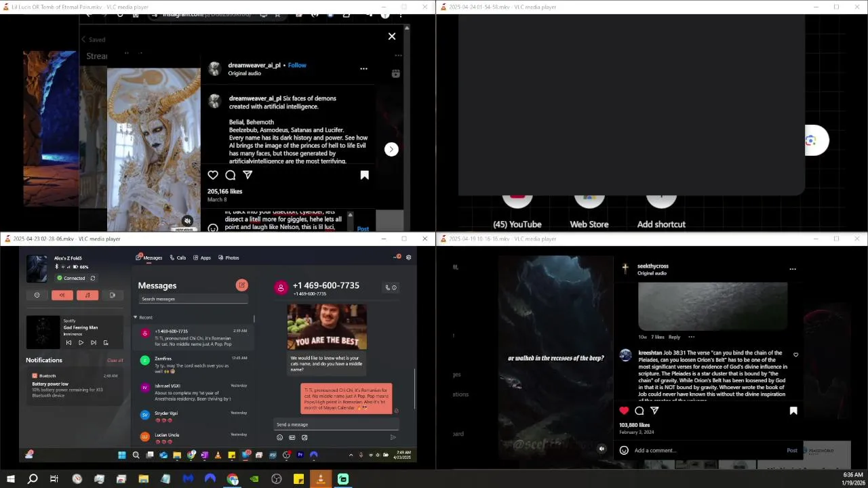The height and width of the screenshot is (488, 868).
Task: Share the dreamweaver_ai_pl post
Action: pyautogui.click(x=248, y=175)
